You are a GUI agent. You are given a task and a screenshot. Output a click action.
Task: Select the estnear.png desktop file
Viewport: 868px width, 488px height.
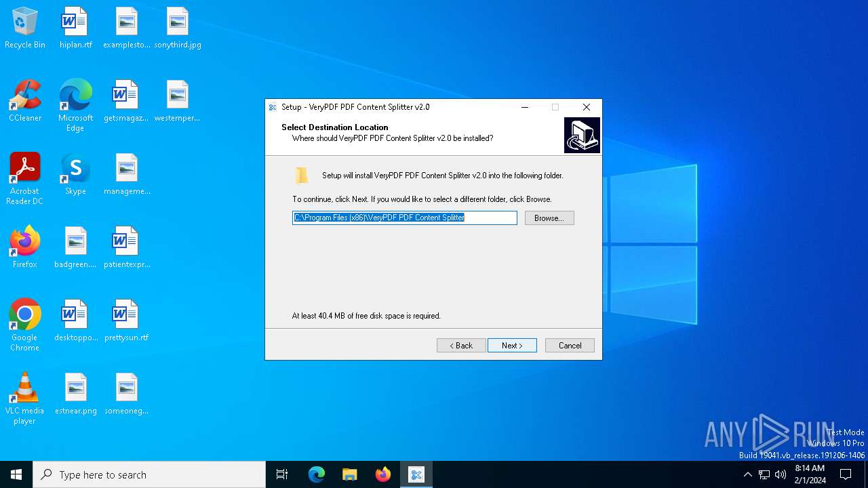click(75, 394)
